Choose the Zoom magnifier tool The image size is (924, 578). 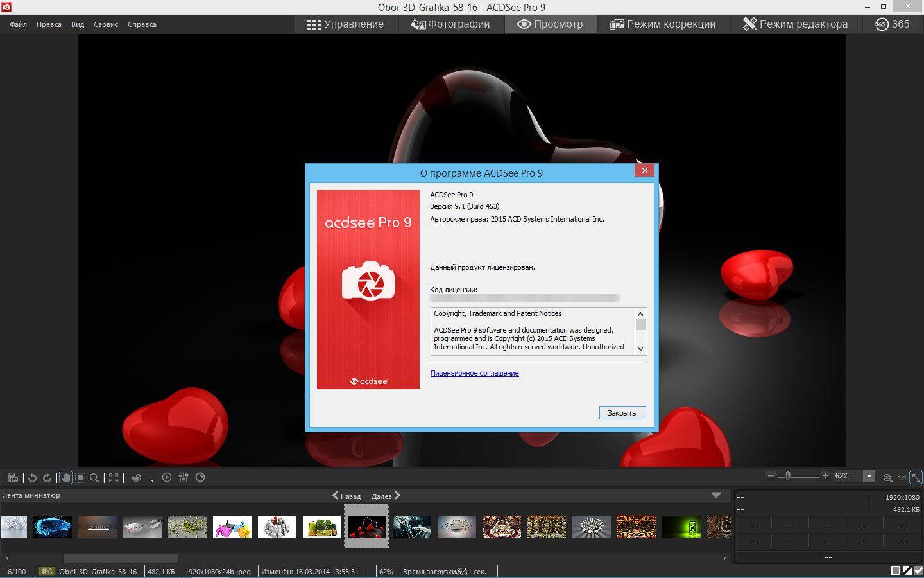pos(94,478)
